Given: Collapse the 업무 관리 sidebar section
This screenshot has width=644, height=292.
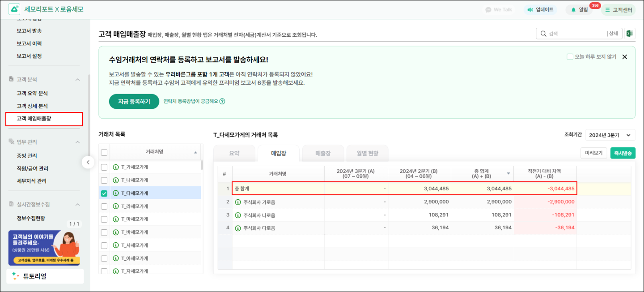Looking at the screenshot, I should (x=77, y=142).
